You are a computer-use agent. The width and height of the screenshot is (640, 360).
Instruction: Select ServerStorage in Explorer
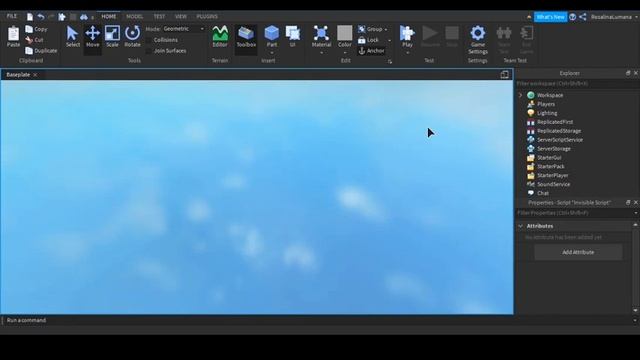coord(553,149)
